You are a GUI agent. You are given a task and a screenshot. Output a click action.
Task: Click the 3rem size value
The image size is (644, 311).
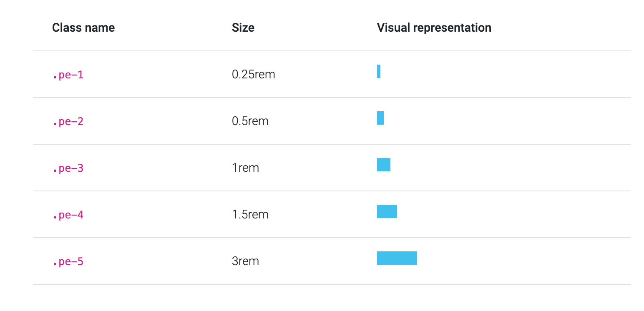tap(245, 261)
